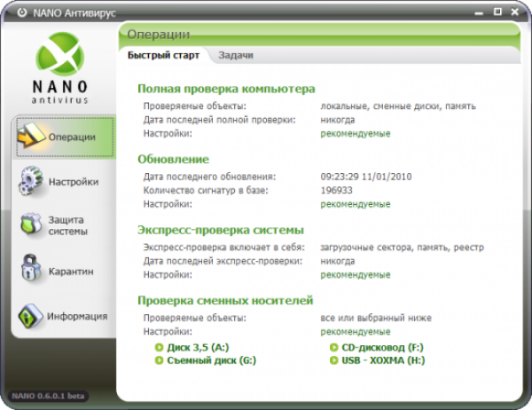This screenshot has height=410, width=532.
Task: Click label Экспресс-проверка включает в себя:
Action: [224, 248]
